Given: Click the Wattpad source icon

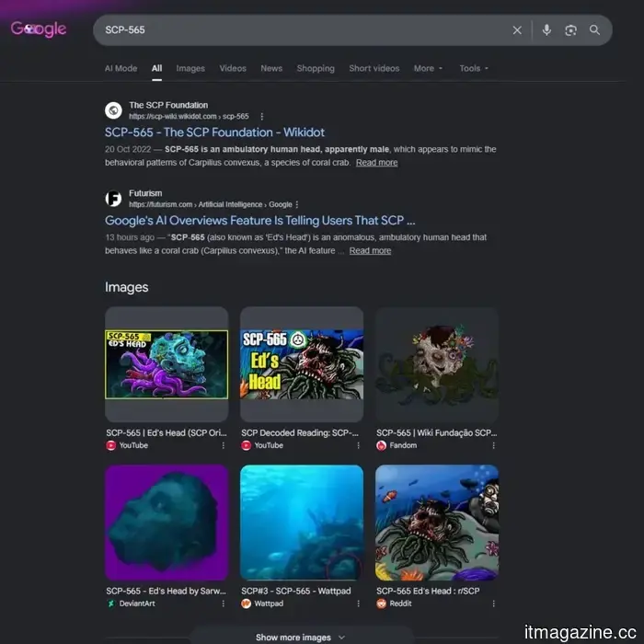Looking at the screenshot, I should [247, 604].
